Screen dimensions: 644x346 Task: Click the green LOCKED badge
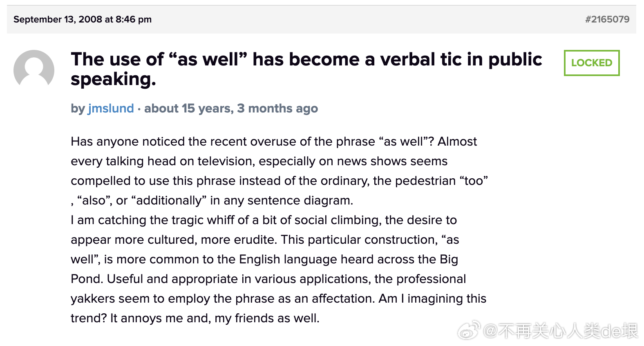pos(591,63)
